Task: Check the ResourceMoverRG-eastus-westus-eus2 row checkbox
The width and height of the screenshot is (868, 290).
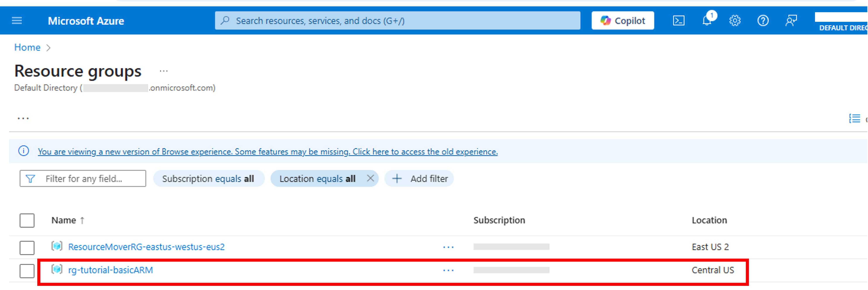Action: (x=27, y=247)
